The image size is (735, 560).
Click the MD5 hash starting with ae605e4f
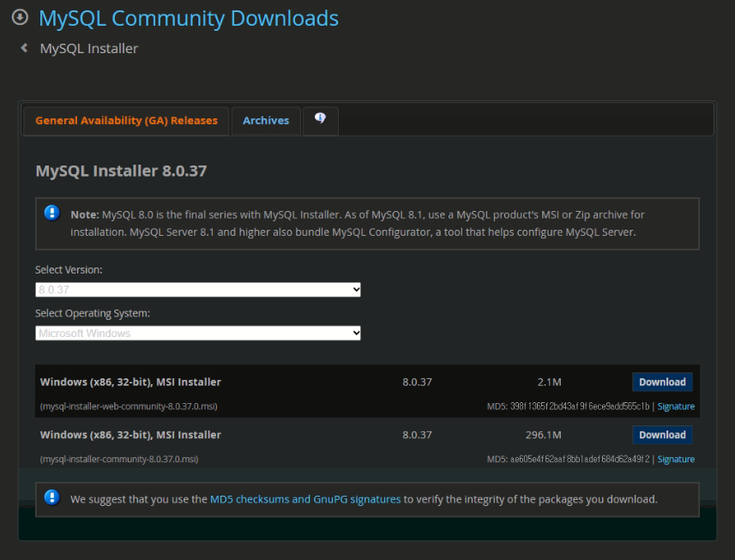(x=580, y=460)
